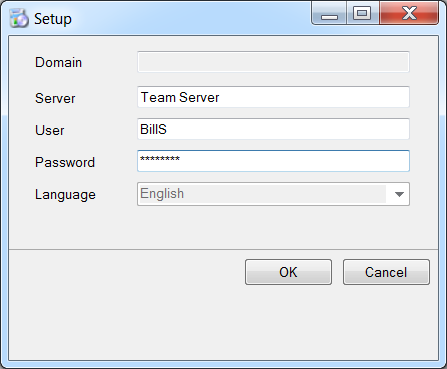Minimize the Setup window
447x369 pixels.
click(x=329, y=13)
